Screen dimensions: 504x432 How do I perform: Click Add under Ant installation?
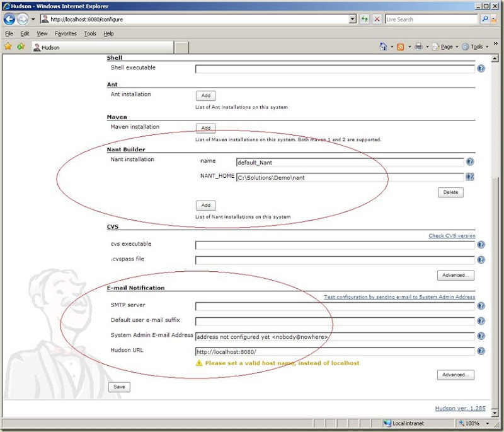coord(206,95)
